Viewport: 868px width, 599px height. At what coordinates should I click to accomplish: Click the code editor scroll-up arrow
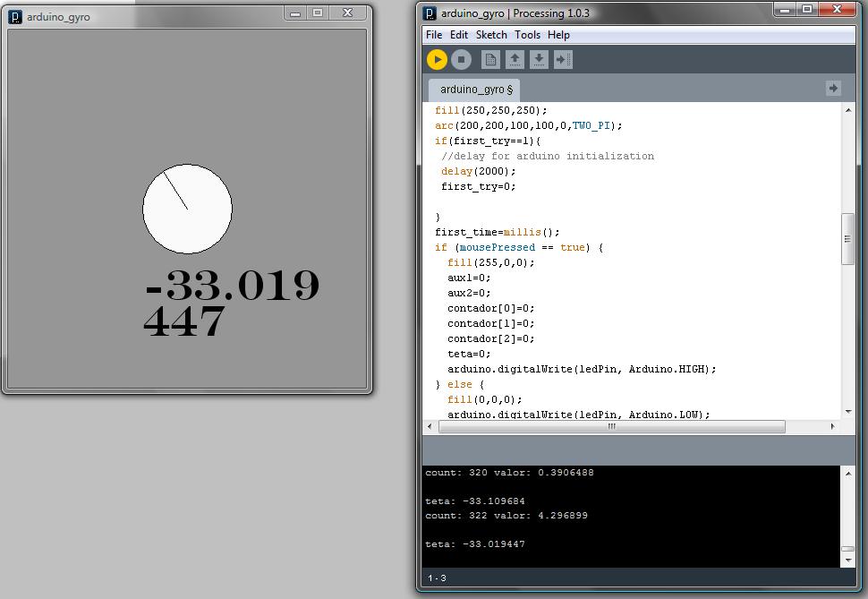(848, 110)
